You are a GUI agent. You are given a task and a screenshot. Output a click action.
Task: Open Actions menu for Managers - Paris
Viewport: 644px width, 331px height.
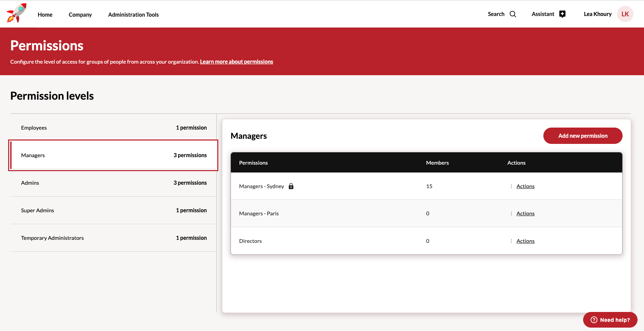(x=525, y=214)
